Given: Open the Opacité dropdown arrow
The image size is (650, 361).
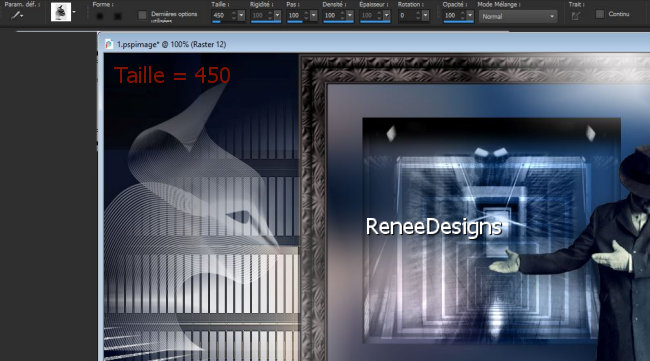Looking at the screenshot, I should coord(470,16).
